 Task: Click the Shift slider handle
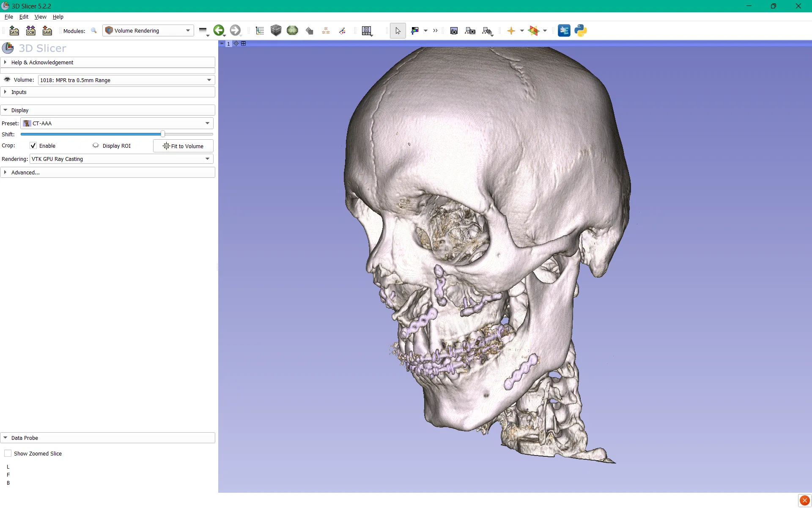coord(163,134)
